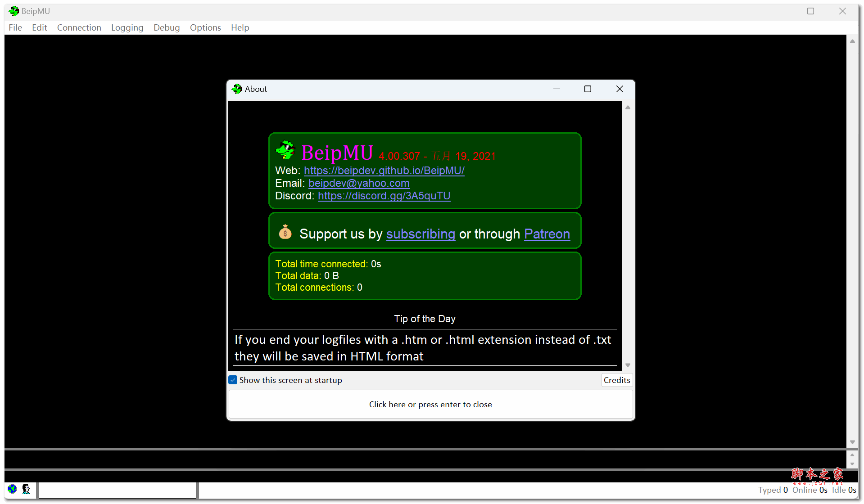Open the Discord invite link
Image resolution: width=864 pixels, height=504 pixels.
384,196
